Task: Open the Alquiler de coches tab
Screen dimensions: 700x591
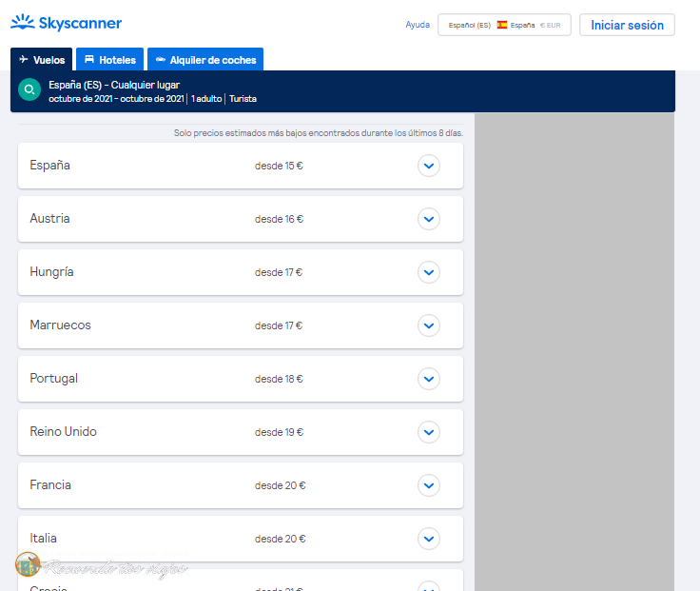Action: coord(205,59)
